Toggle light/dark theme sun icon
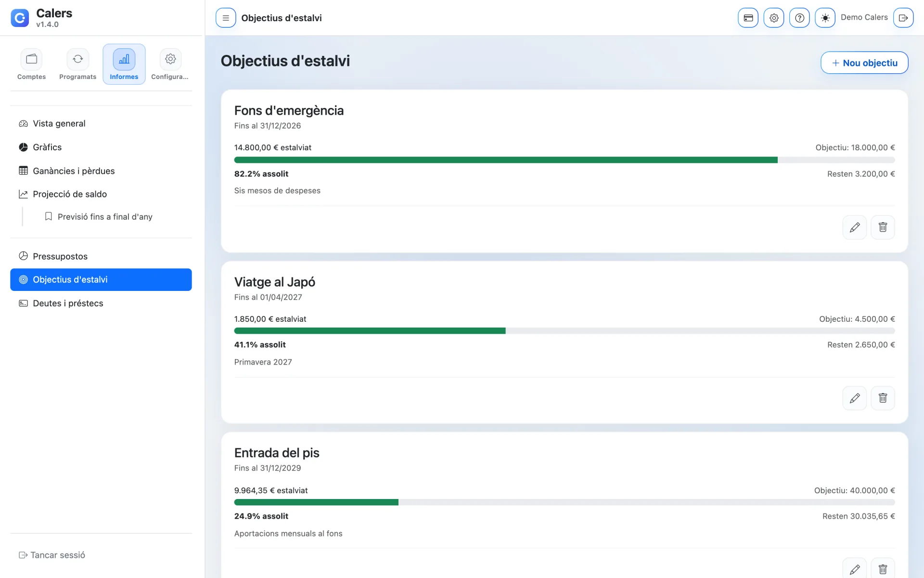 point(825,18)
